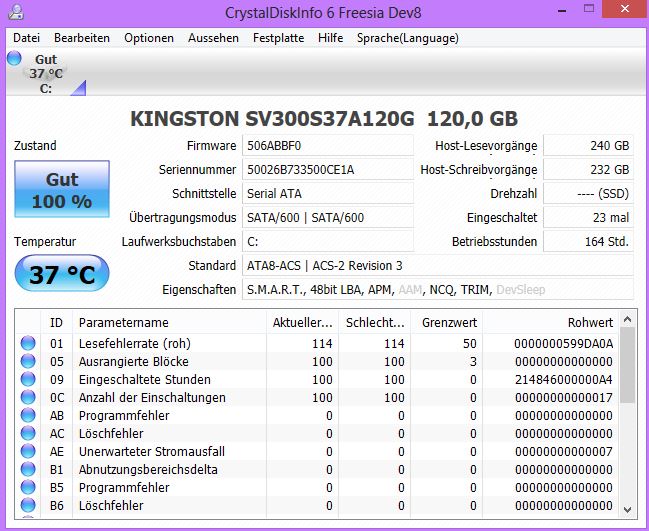The image size is (649, 531).
Task: Open the Aussehen menu
Action: tap(213, 38)
